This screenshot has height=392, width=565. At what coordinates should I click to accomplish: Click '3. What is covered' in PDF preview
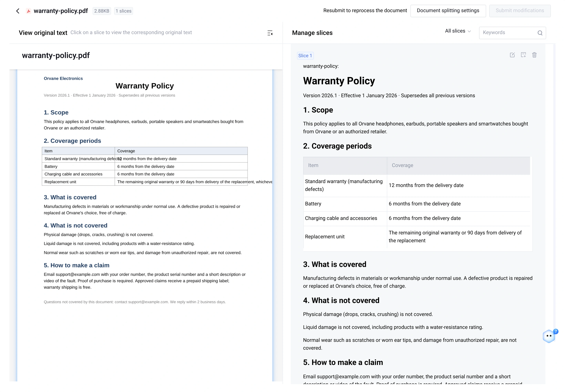pyautogui.click(x=70, y=197)
